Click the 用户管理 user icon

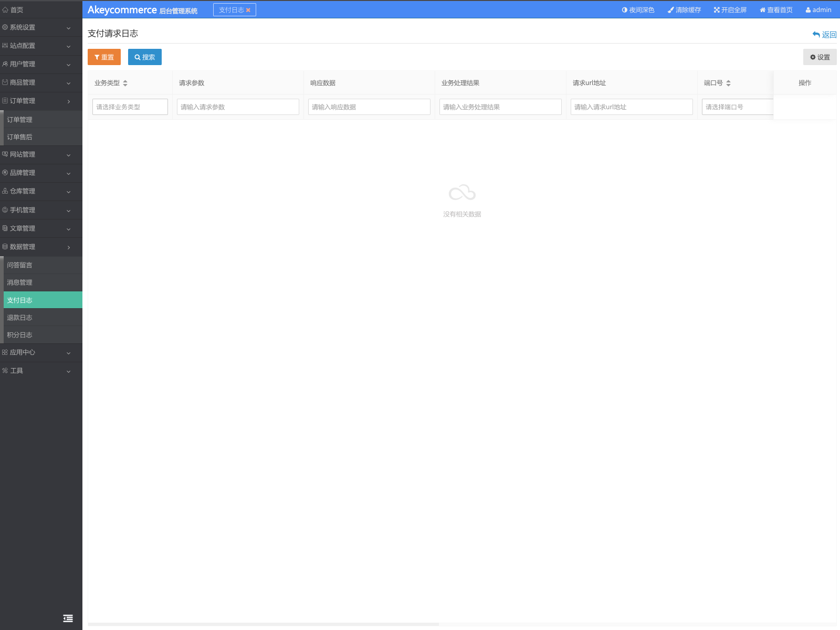point(5,64)
